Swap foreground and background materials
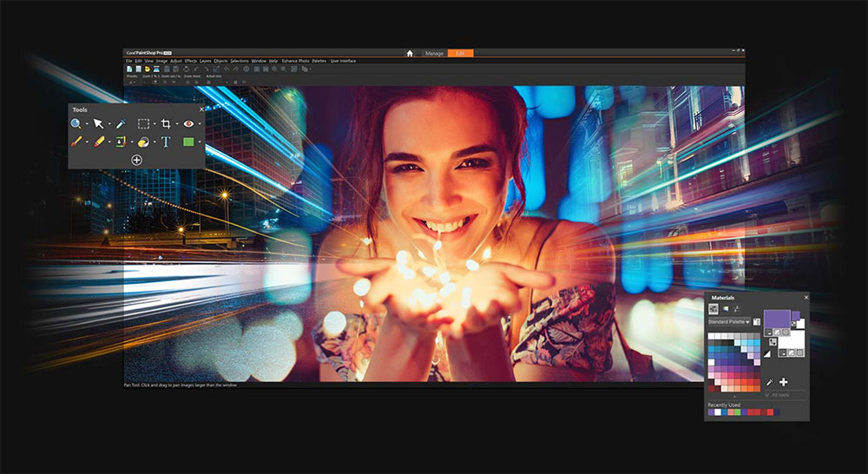868x474 pixels. [x=773, y=342]
